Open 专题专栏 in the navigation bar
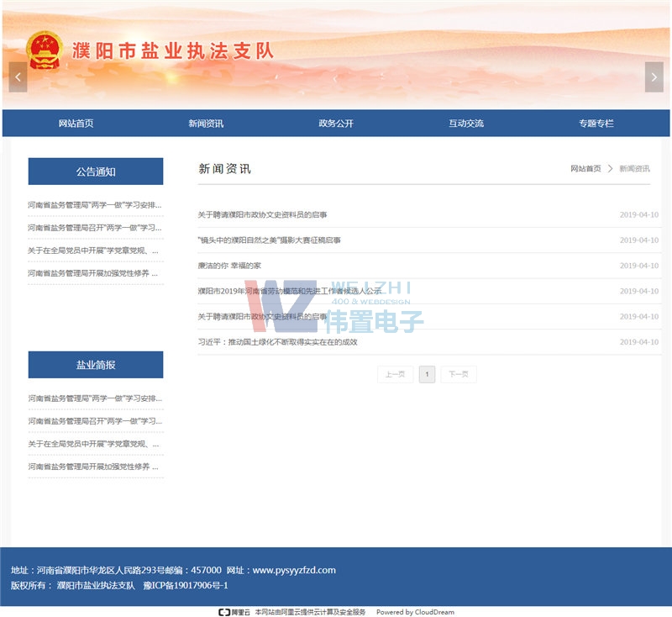This screenshot has height=617, width=672. 596,124
